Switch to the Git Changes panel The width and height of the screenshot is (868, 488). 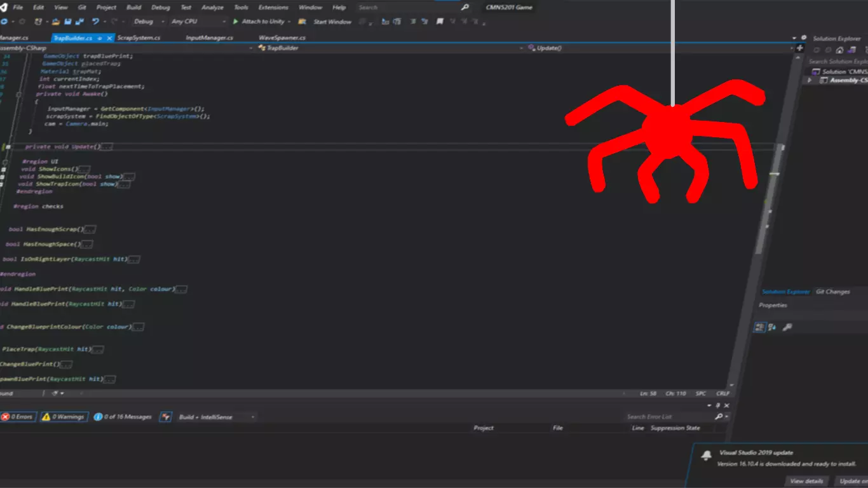coord(832,291)
